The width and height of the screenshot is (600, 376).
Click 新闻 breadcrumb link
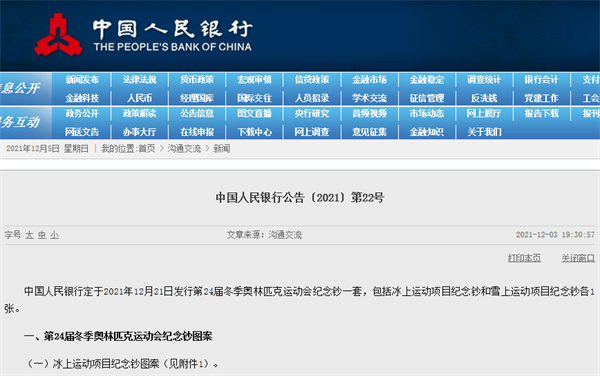pyautogui.click(x=222, y=148)
